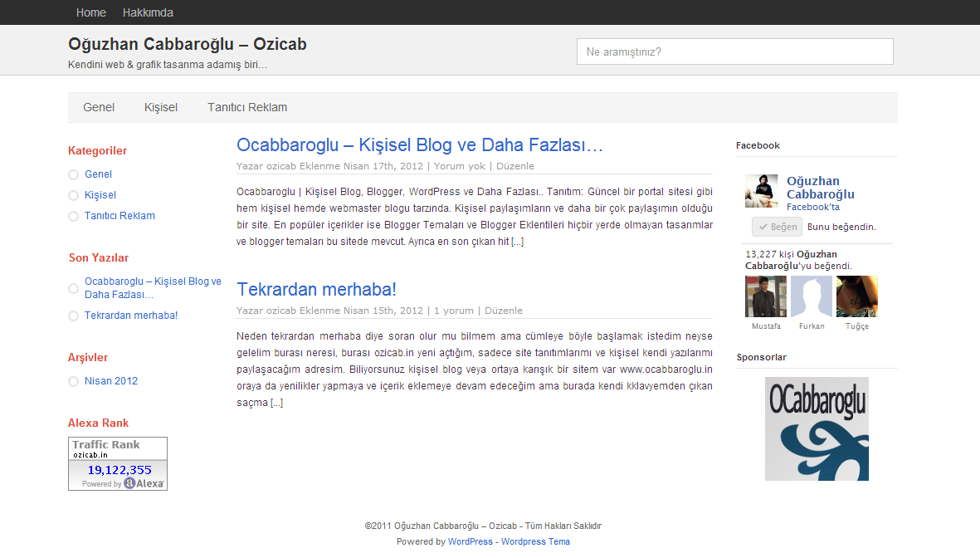Open post title 'Ocabbaroglu – Kişisel Blog ve Daha Fazlası…'
The image size is (980, 558).
coord(419,144)
